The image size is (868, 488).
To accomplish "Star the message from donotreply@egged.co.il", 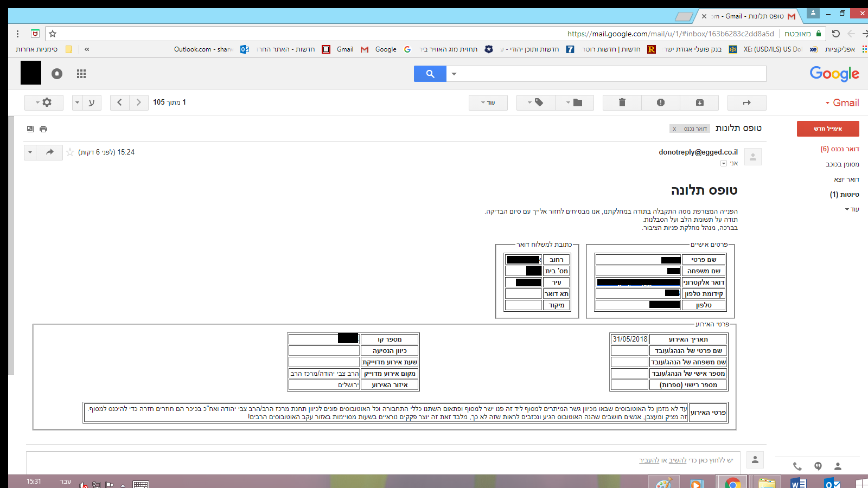I will 70,152.
